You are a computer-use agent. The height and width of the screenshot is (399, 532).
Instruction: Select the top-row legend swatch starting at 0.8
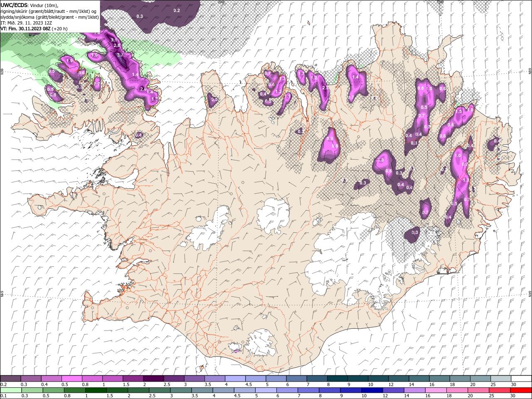(92, 379)
